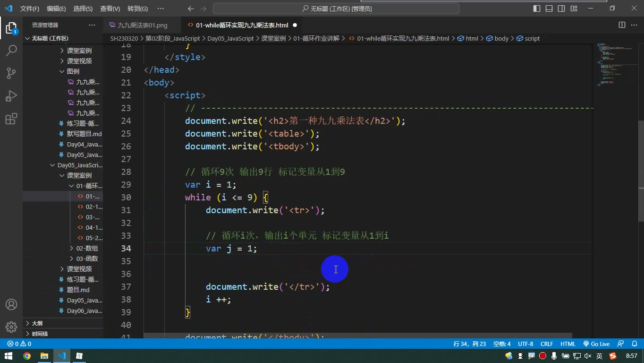Screen dimensions: 644x363
Task: Click the Go Forward arrow in title bar
Action: (203, 9)
